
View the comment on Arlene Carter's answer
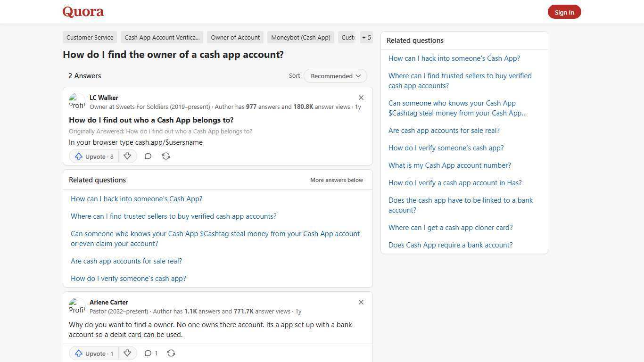click(151, 353)
